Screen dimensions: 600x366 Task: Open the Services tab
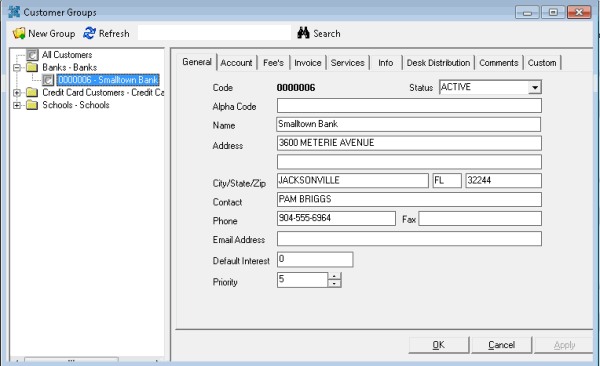click(x=347, y=63)
